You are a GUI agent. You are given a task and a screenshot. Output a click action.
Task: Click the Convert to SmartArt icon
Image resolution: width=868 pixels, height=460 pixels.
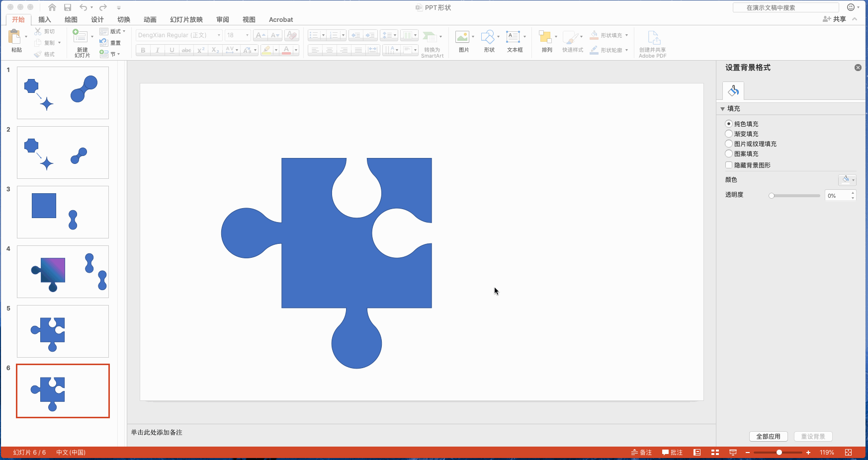click(x=430, y=37)
